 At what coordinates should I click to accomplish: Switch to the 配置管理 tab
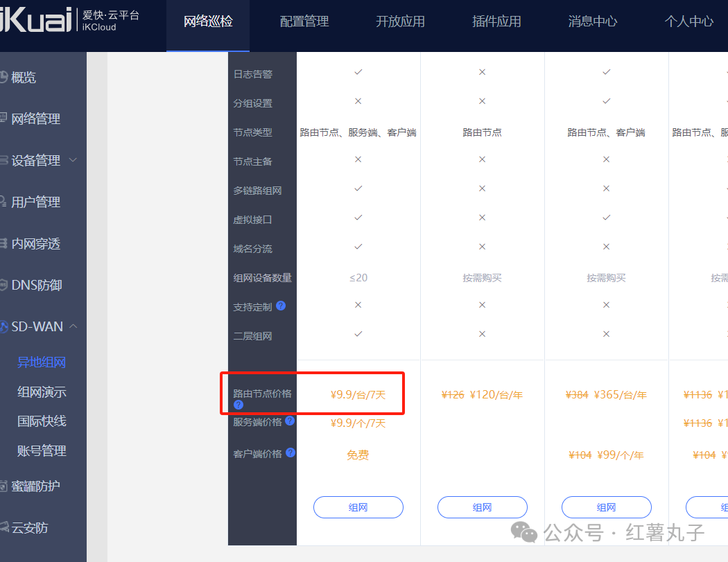[304, 21]
